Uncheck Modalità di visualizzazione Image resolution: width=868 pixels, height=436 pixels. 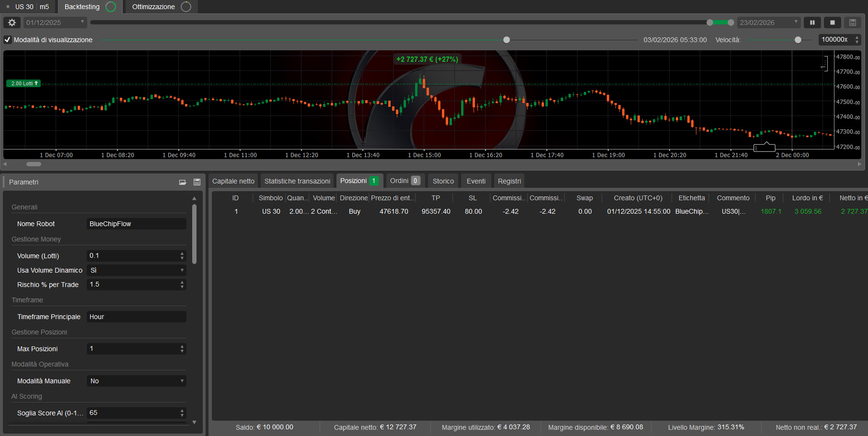pos(7,40)
